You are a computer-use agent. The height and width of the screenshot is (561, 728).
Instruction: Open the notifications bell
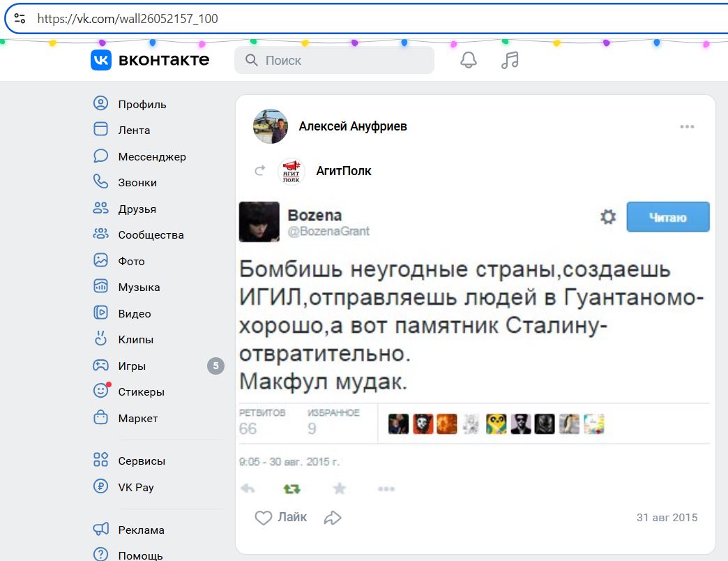click(x=469, y=60)
